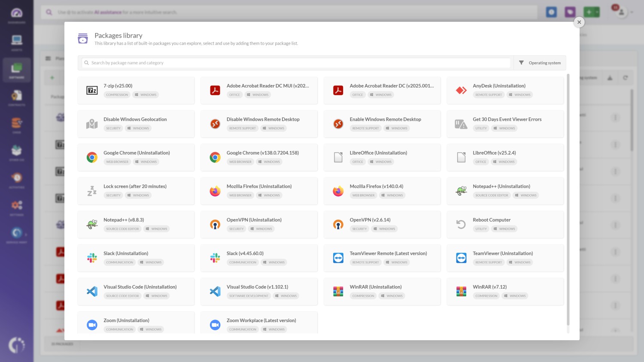Select the Mozilla Firefox v140.0.4 package
Image resolution: width=644 pixels, height=362 pixels.
point(382,191)
